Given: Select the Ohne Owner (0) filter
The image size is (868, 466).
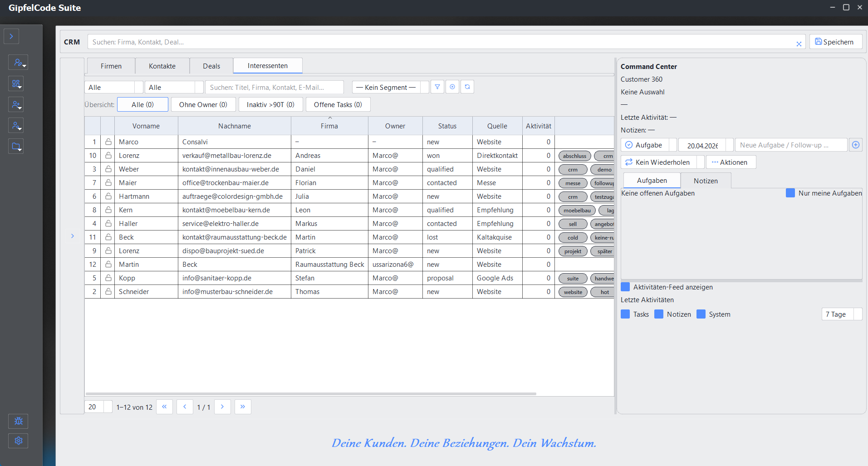Looking at the screenshot, I should 203,104.
